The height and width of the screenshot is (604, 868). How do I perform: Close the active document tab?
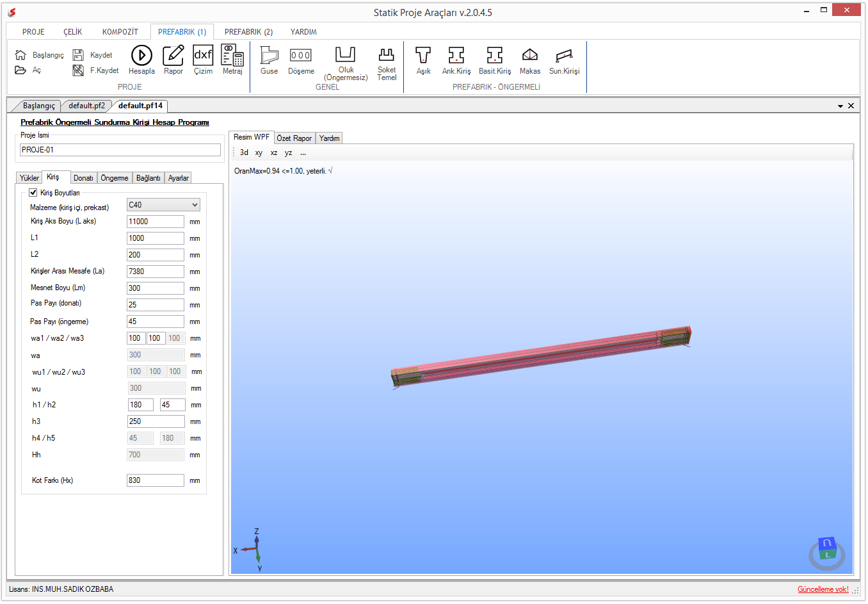(851, 106)
